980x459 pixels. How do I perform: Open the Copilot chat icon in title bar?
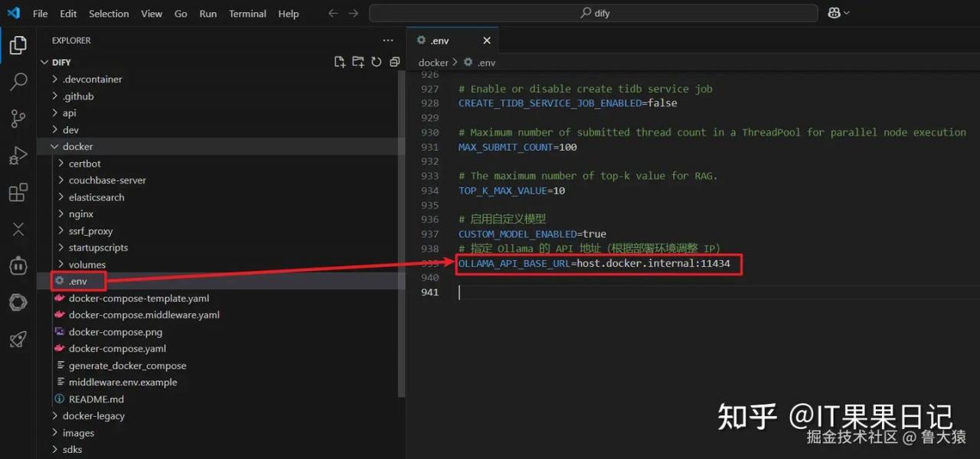pos(834,13)
